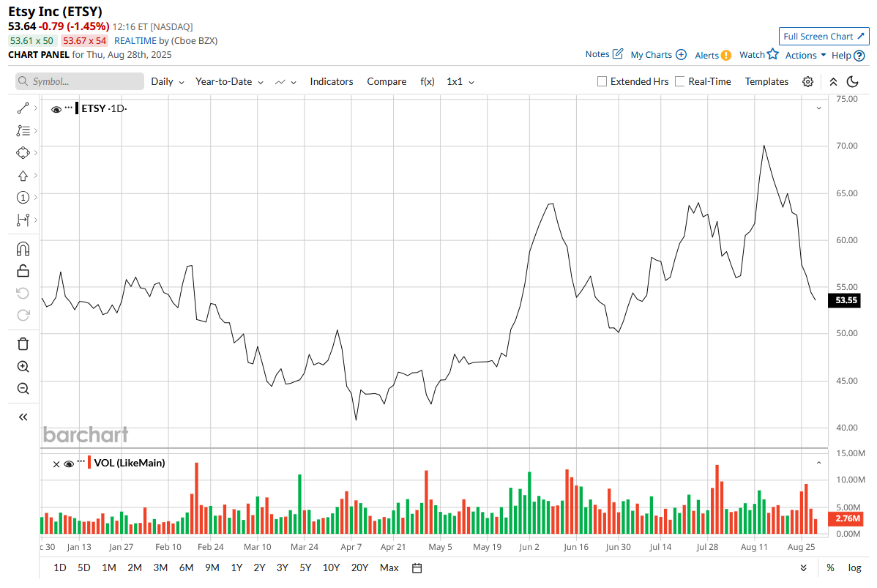Undo the last chart action
This screenshot has width=877, height=588.
tap(23, 293)
